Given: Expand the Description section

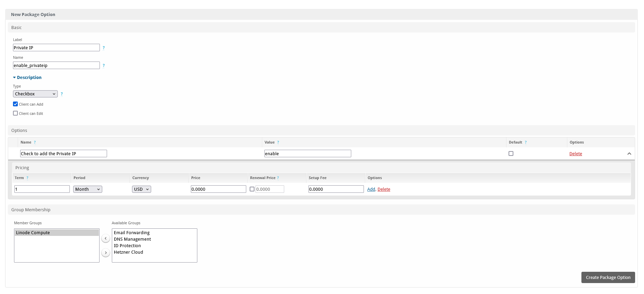Looking at the screenshot, I should [27, 78].
